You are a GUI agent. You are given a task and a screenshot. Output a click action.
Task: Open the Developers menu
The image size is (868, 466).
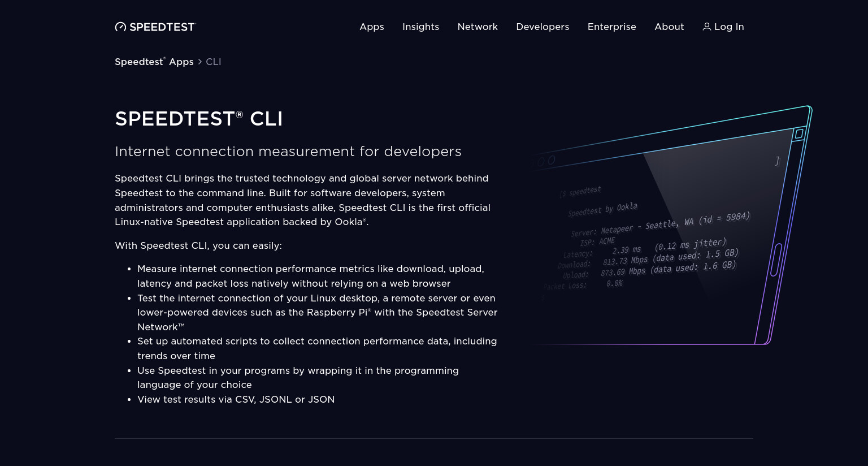(x=542, y=27)
